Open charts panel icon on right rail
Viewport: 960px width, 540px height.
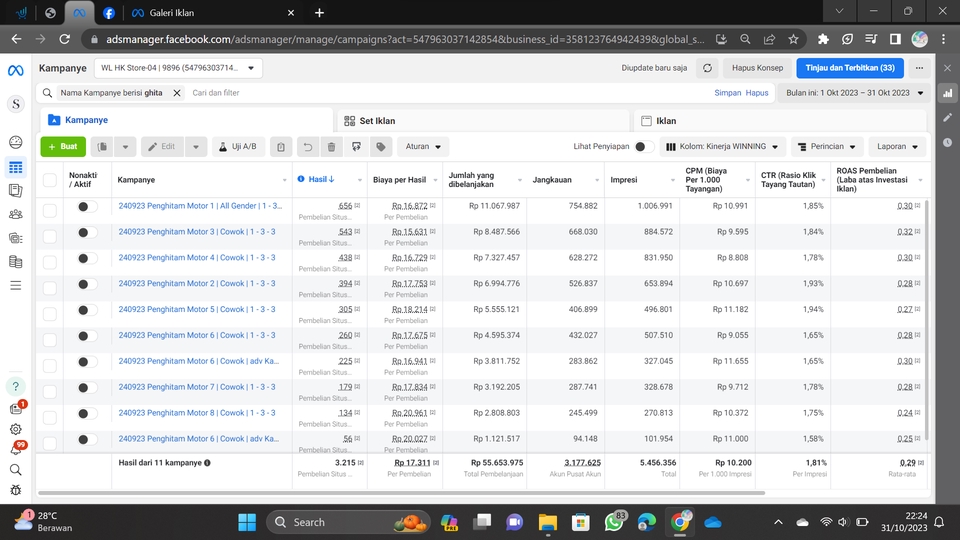tap(948, 93)
